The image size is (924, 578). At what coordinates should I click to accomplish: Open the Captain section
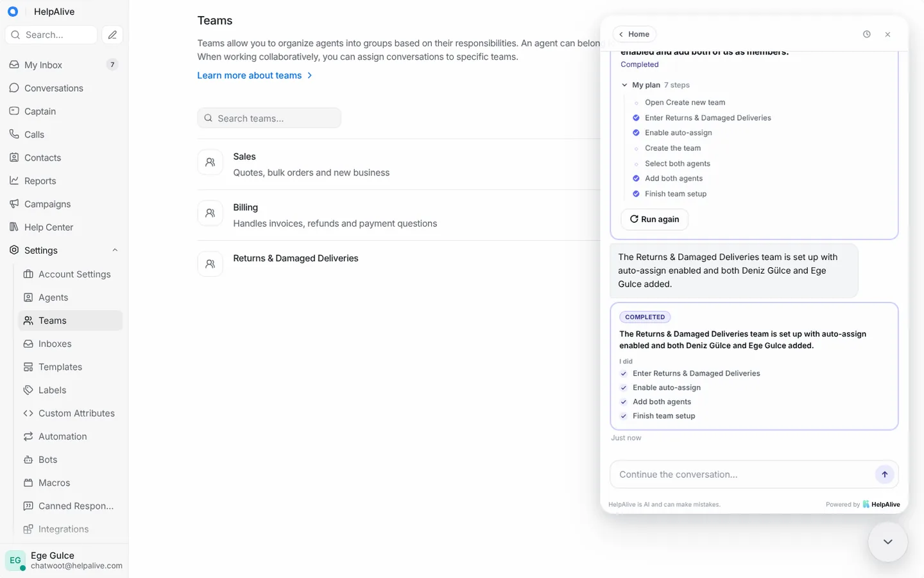click(x=64, y=111)
